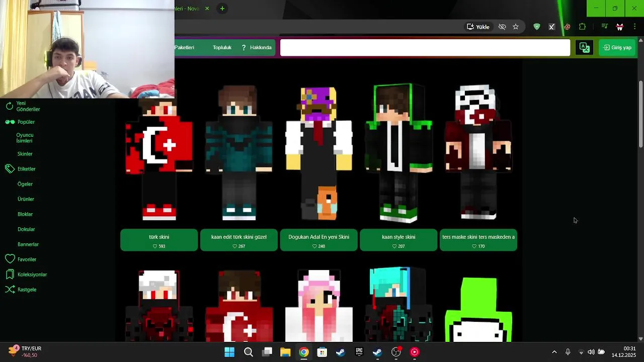Click the language translate icon
The width and height of the screenshot is (644, 362).
584,47
